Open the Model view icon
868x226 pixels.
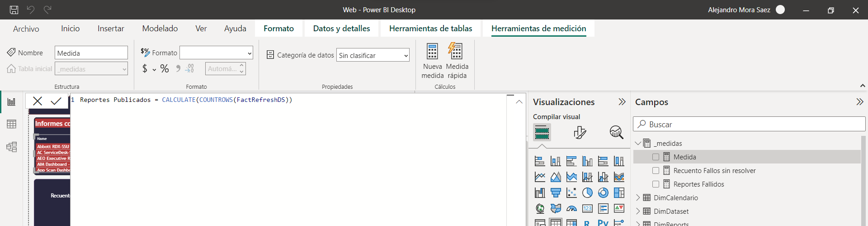(x=11, y=147)
